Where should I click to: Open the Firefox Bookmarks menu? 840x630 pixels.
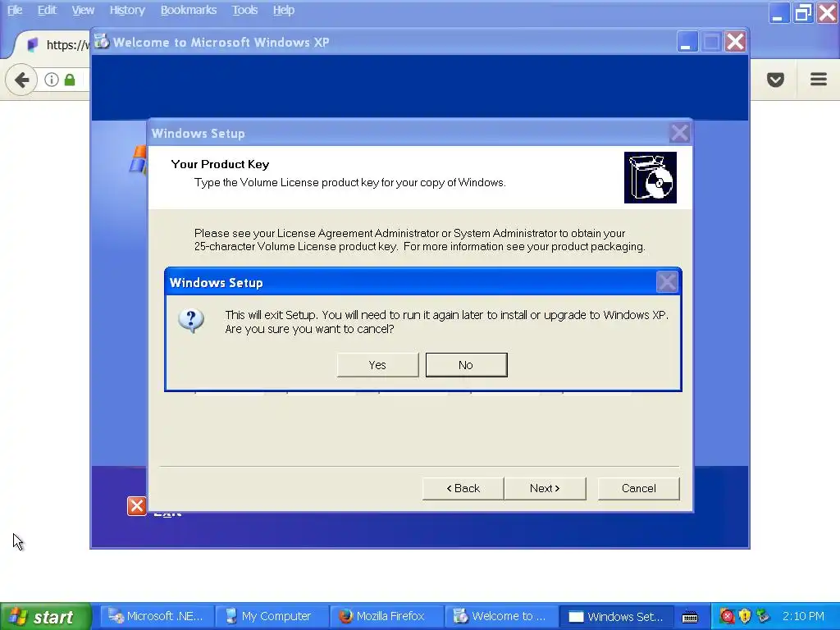(189, 10)
